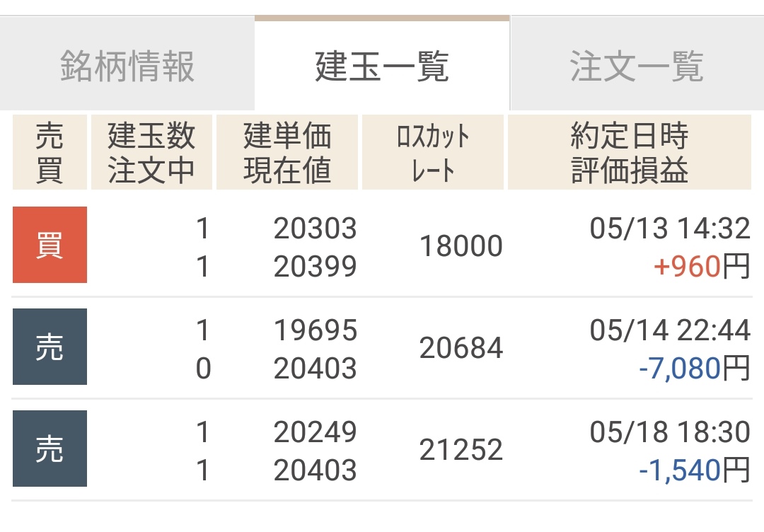
Task: Tap the -7,080円 loss value
Action: 693,369
